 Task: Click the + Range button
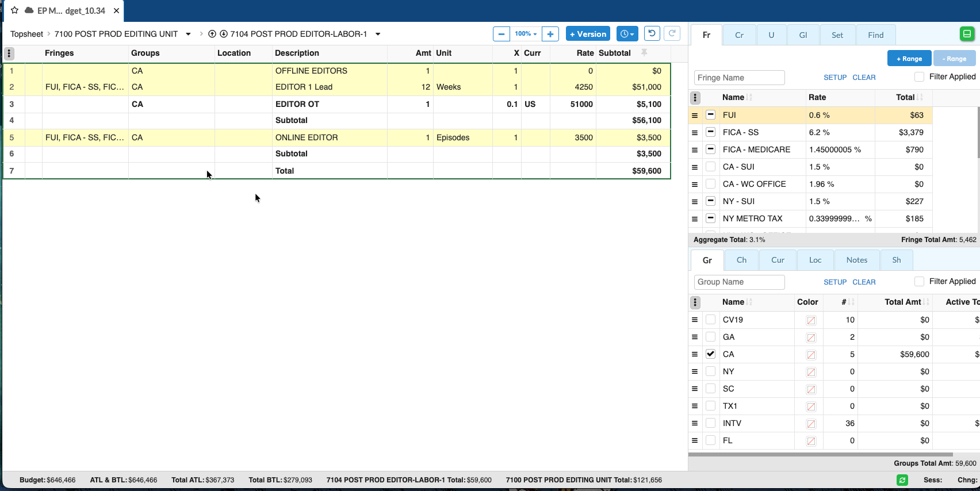(x=909, y=59)
